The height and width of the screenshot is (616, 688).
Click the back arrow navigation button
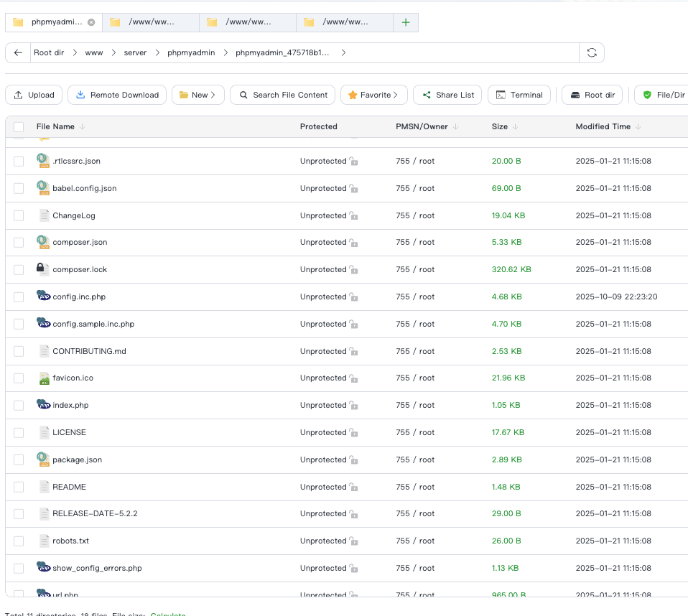[18, 53]
